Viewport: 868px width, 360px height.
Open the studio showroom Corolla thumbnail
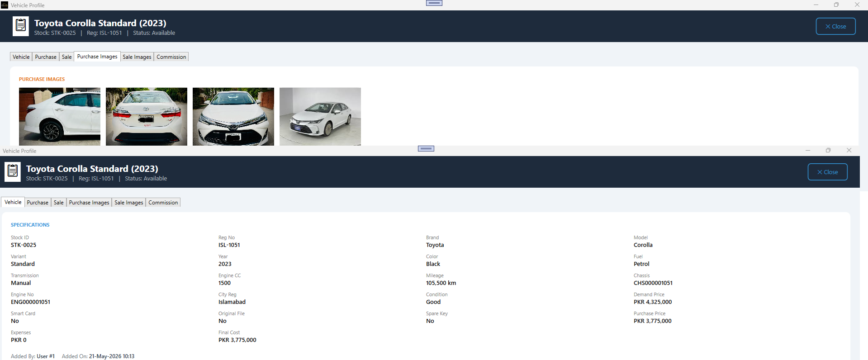coord(320,117)
